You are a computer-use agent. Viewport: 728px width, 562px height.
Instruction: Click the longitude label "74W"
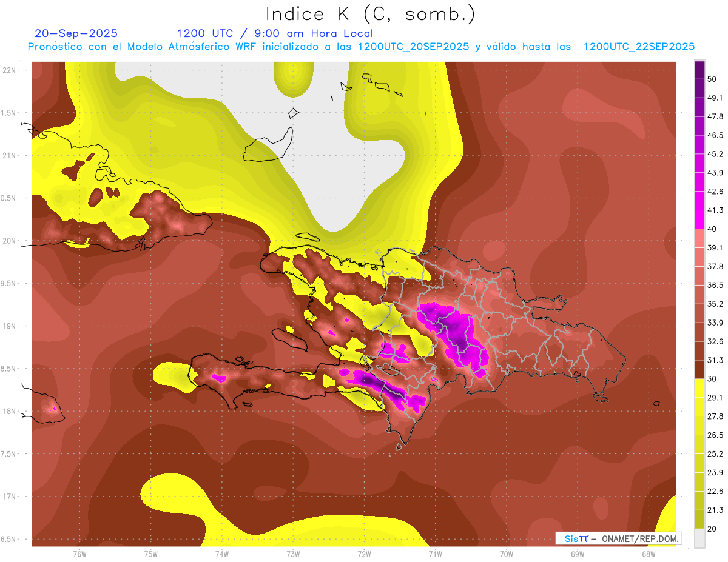click(222, 554)
